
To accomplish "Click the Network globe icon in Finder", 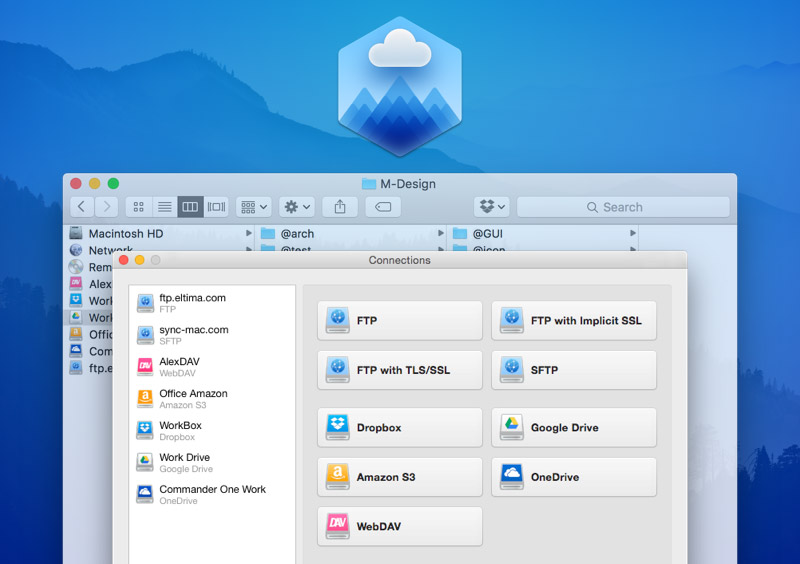I will (x=76, y=250).
